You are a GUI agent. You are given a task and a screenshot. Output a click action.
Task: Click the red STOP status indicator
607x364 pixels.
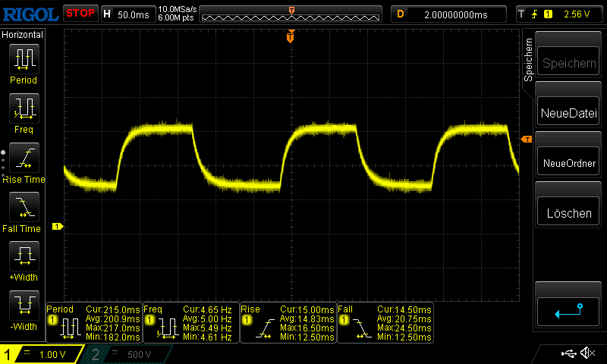tap(80, 14)
